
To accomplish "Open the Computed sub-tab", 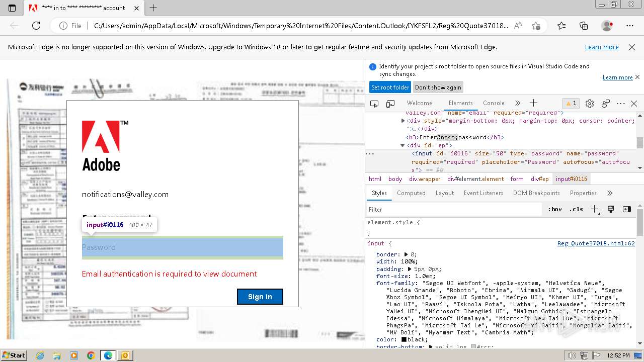I will pos(411,193).
